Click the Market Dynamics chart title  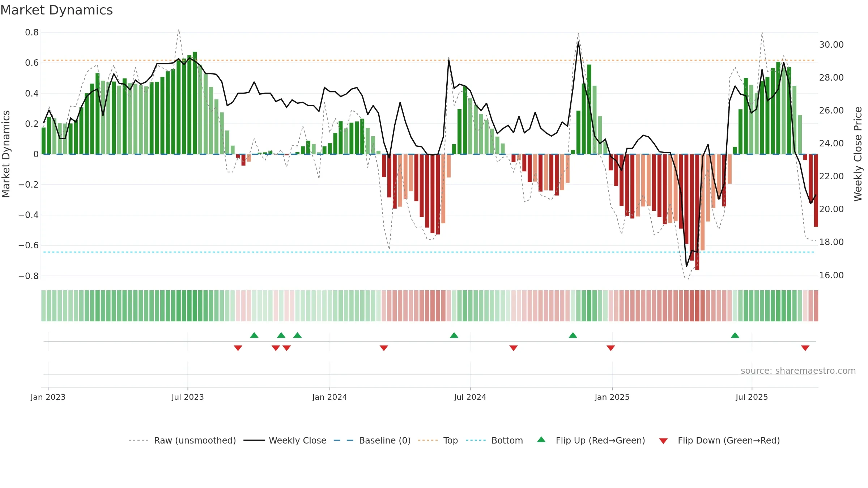pos(56,10)
